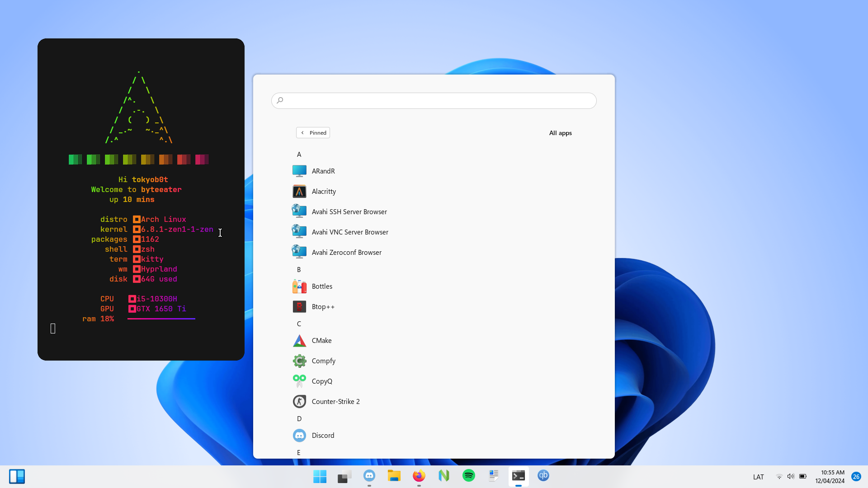Image resolution: width=868 pixels, height=488 pixels.
Task: Open CMake application entry
Action: click(321, 341)
